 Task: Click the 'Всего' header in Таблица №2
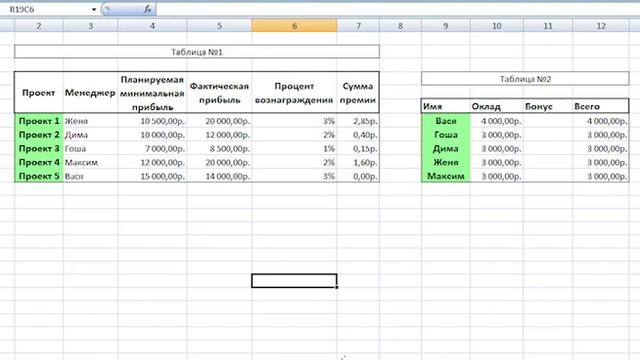pos(601,106)
